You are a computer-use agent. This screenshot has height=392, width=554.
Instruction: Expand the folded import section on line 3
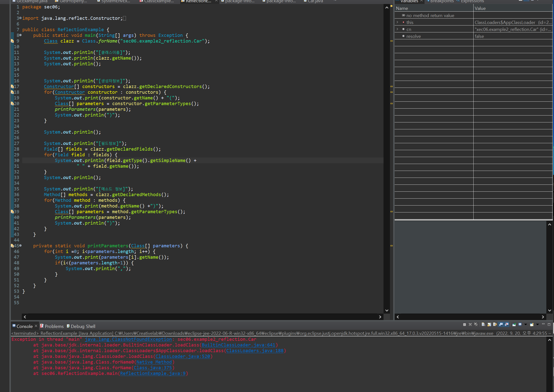tap(20, 18)
